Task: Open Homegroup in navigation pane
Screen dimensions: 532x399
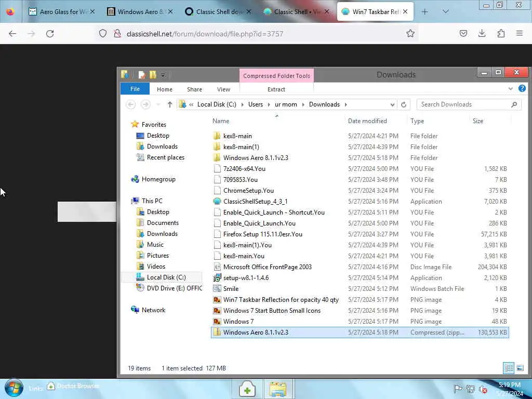Action: 158,179
